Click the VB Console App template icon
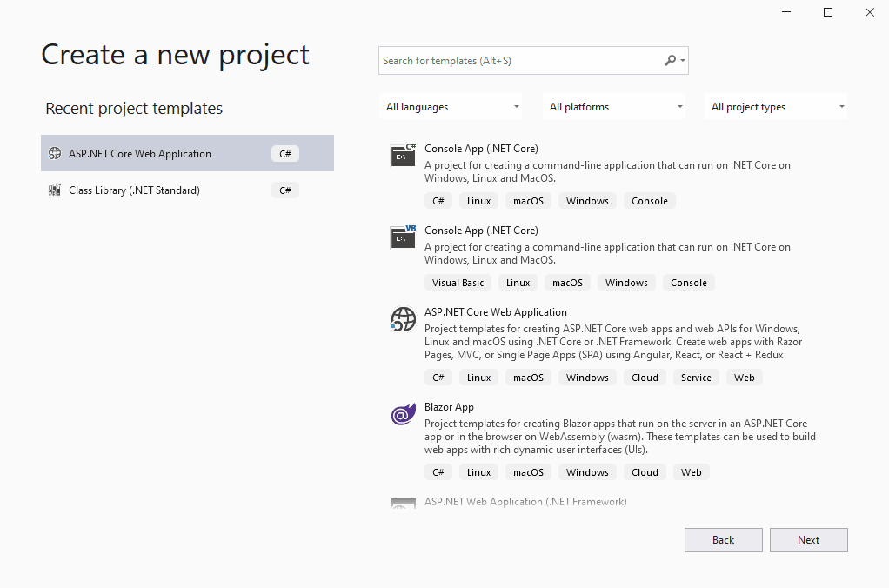The width and height of the screenshot is (889, 588). point(403,237)
